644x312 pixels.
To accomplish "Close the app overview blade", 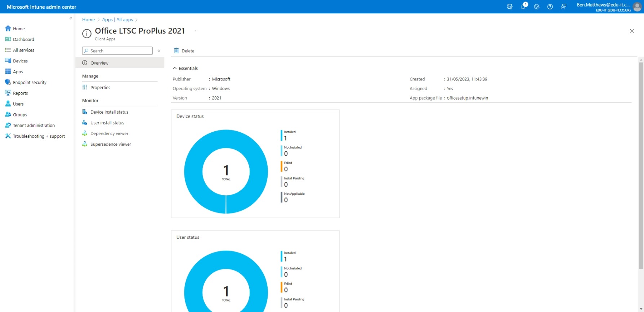I will pyautogui.click(x=632, y=31).
